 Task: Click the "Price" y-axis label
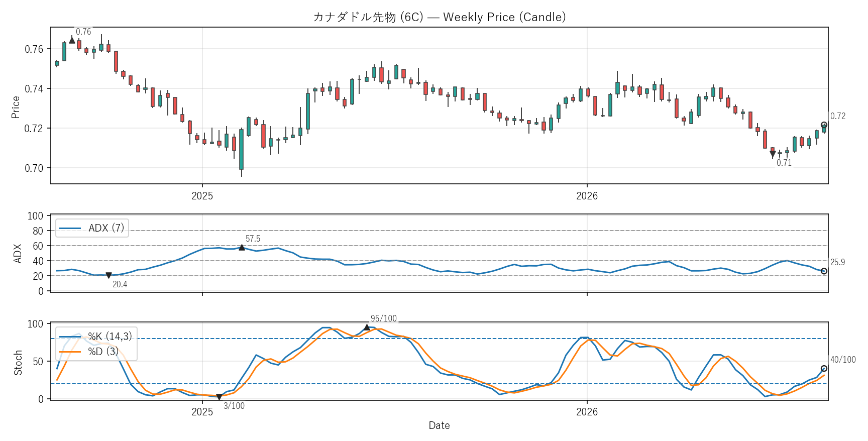click(x=16, y=107)
